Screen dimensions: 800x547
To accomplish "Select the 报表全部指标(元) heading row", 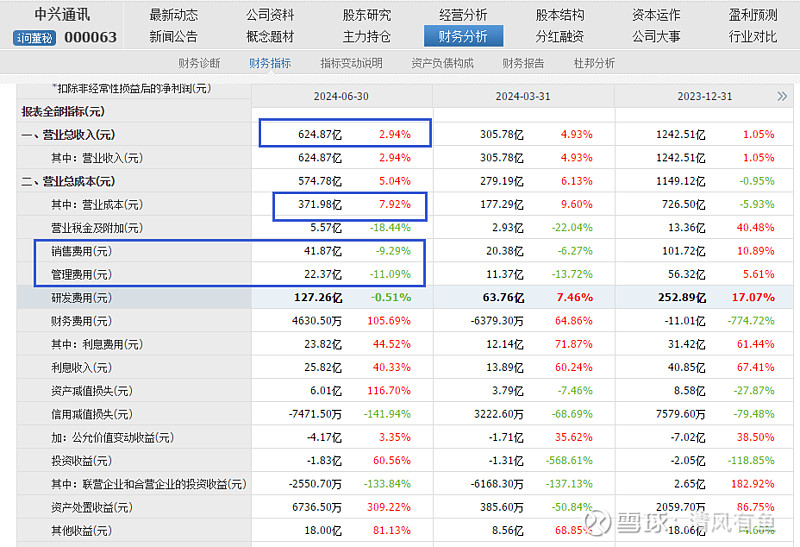I will [63, 112].
